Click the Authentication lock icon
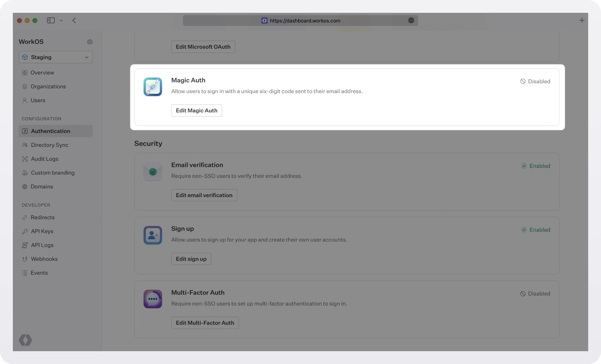Viewport: 601px width, 364px height. (25, 131)
